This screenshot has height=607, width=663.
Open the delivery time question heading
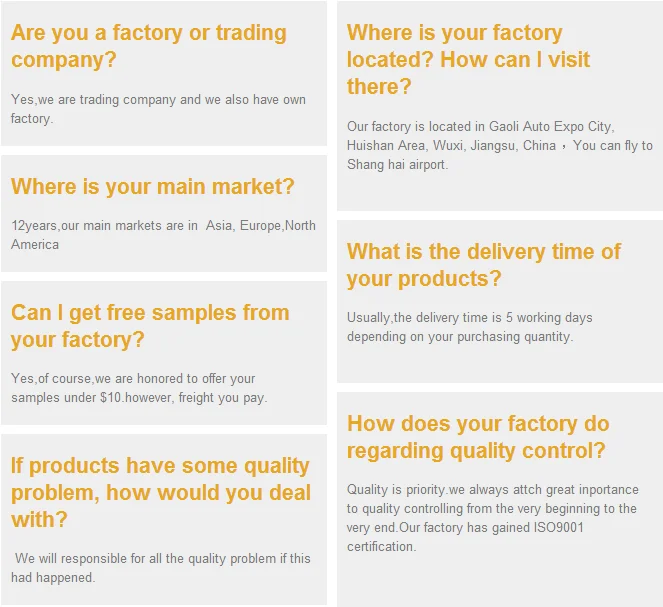click(483, 264)
